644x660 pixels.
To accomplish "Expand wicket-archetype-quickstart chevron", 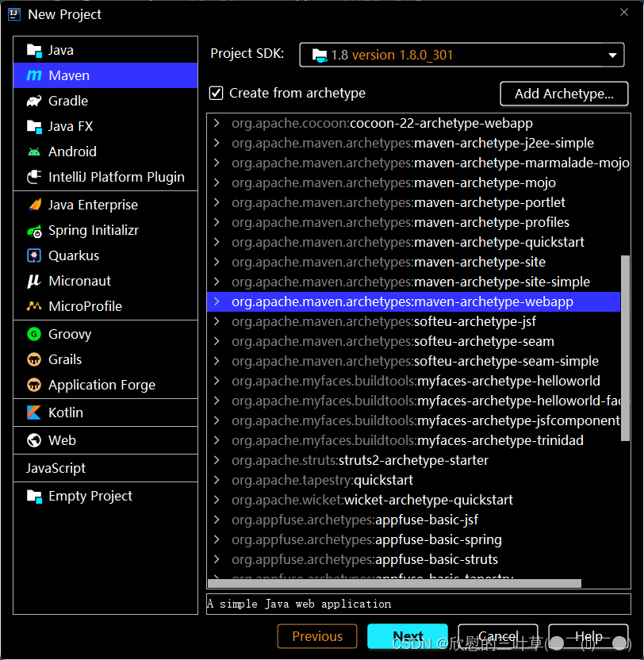I will point(217,500).
